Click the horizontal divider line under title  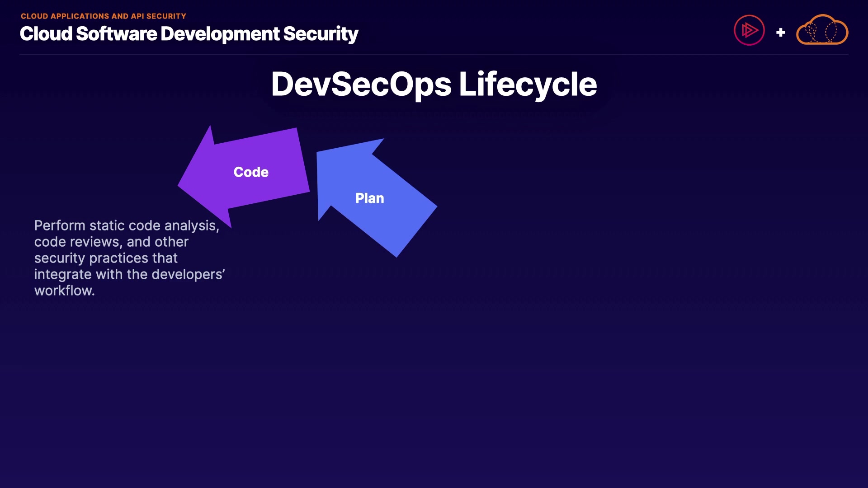434,55
